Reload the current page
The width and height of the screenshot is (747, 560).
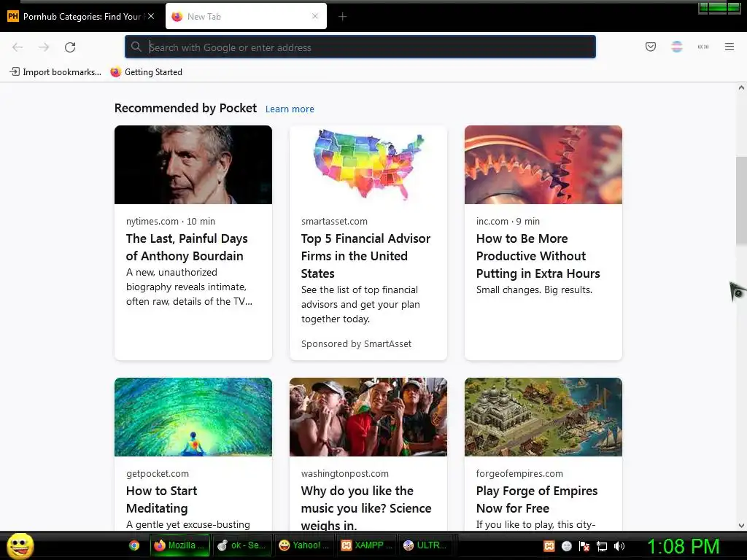(x=70, y=47)
